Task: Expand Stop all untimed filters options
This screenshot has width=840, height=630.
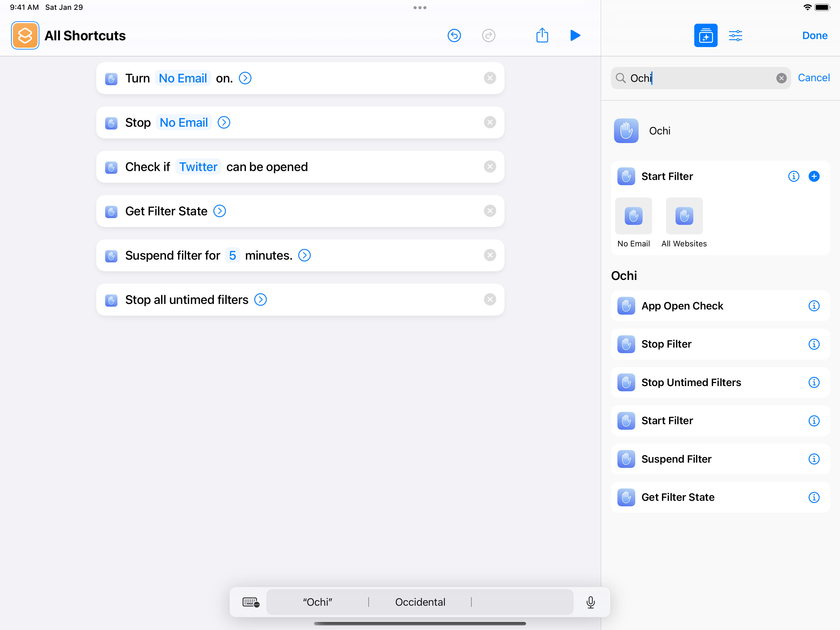Action: tap(260, 300)
